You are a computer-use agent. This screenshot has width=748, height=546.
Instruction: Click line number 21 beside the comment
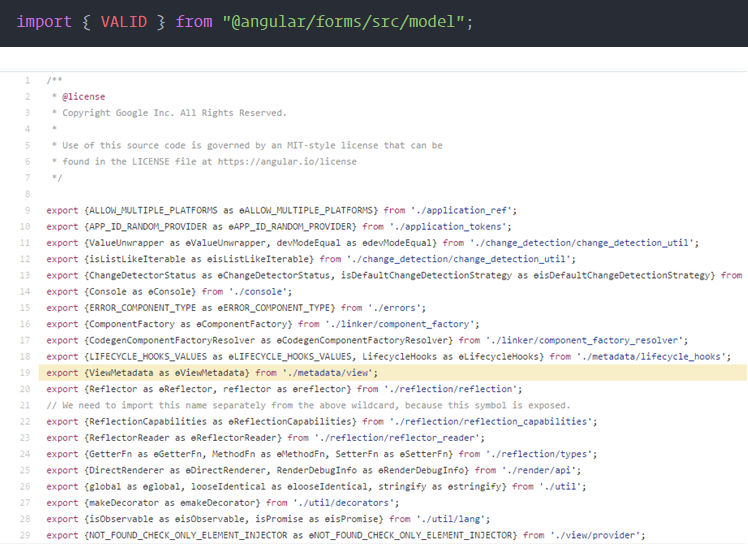click(x=25, y=405)
